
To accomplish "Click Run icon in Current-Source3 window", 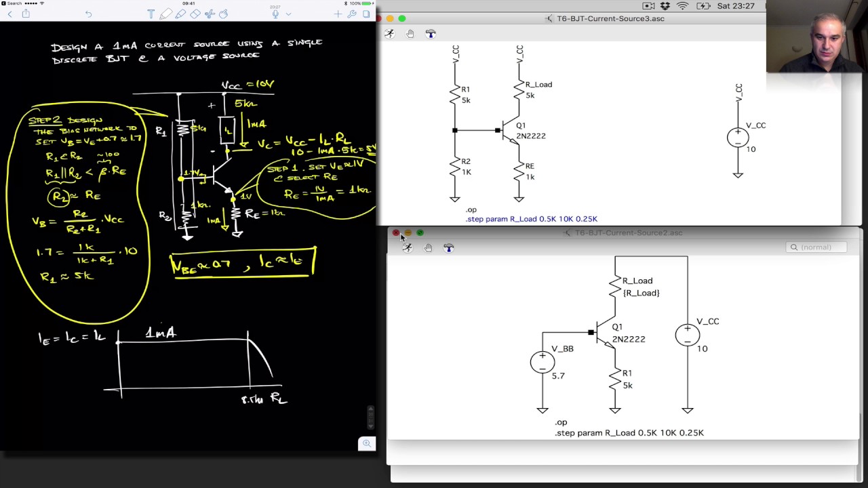I will (389, 33).
